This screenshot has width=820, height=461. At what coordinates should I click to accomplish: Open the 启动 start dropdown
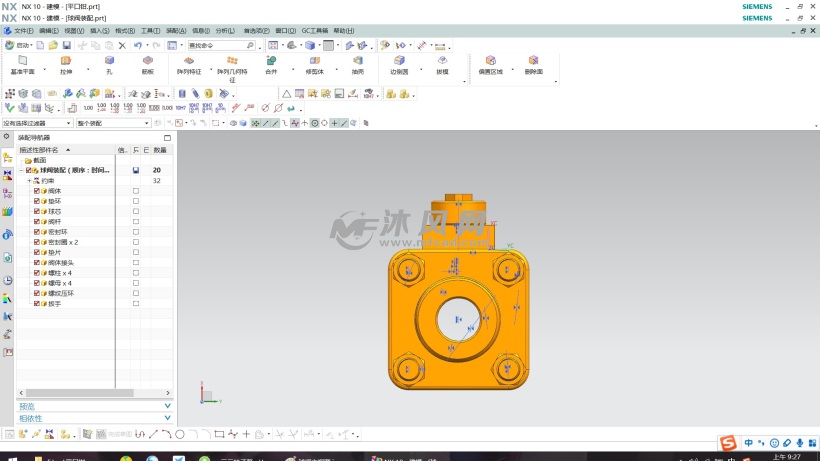(x=18, y=45)
